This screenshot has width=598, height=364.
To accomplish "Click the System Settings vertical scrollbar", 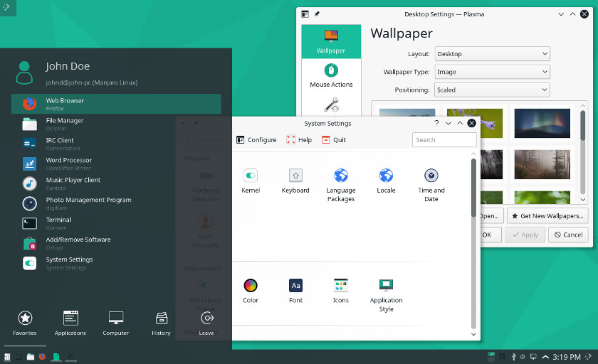I will (x=473, y=244).
